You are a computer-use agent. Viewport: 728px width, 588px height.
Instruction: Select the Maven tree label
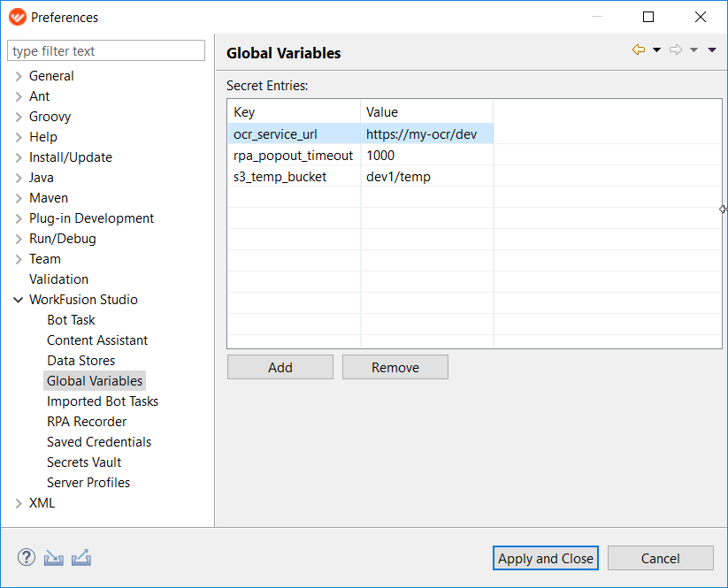tap(49, 198)
